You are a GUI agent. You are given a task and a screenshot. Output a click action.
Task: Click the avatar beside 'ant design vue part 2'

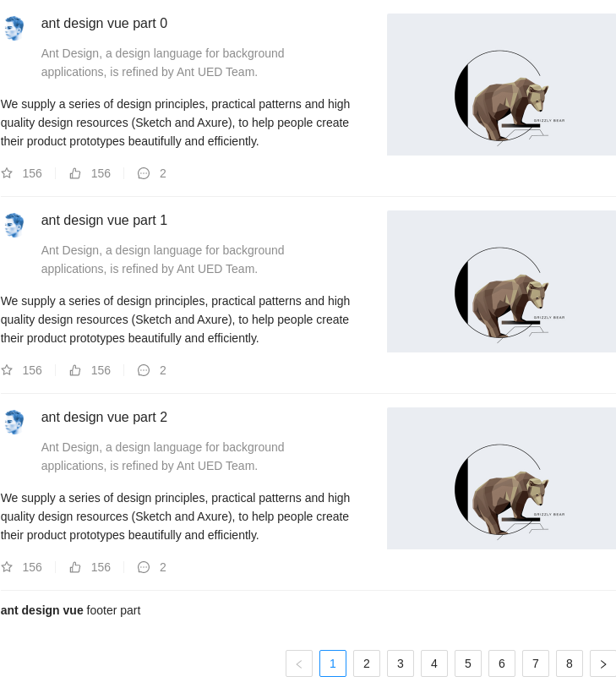coord(14,422)
